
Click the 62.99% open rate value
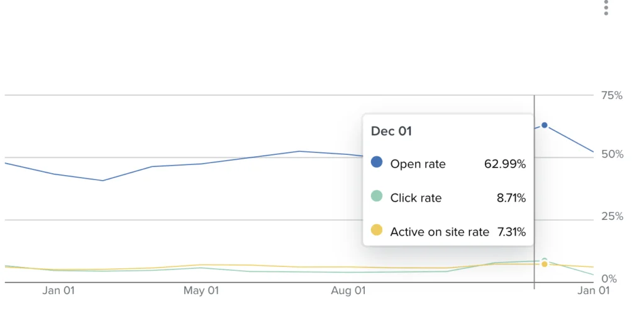tap(505, 164)
